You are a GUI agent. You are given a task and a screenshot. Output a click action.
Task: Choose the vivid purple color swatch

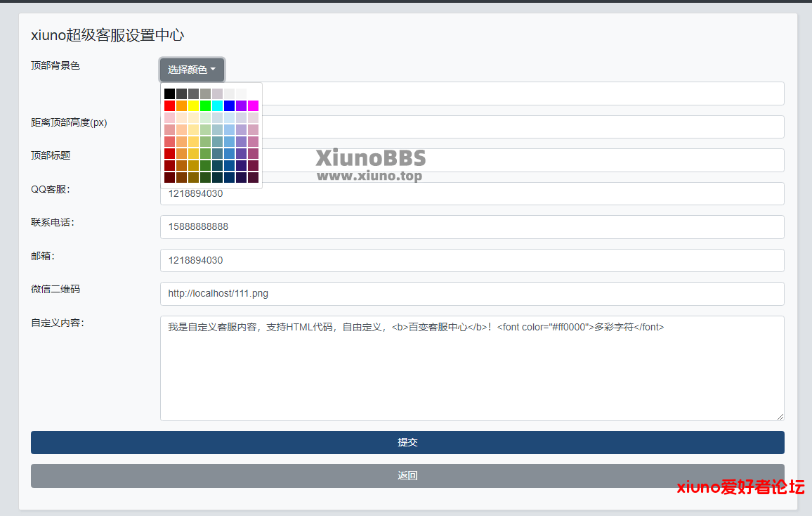coord(241,105)
